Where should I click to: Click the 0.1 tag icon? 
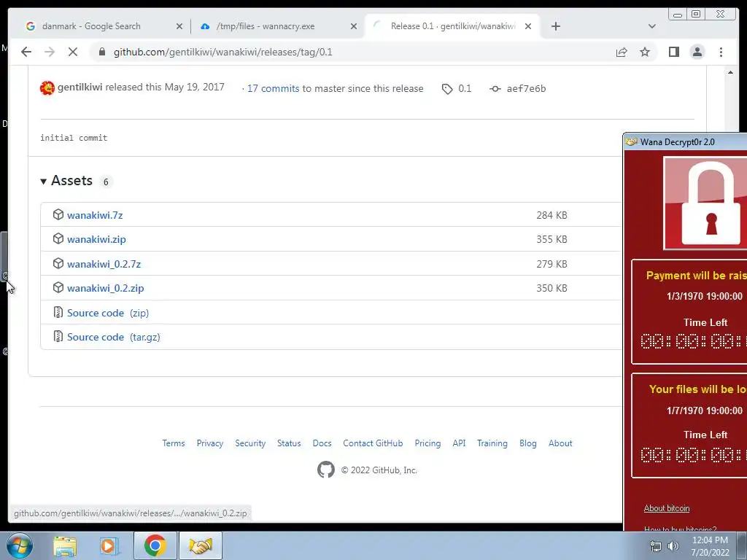[447, 88]
